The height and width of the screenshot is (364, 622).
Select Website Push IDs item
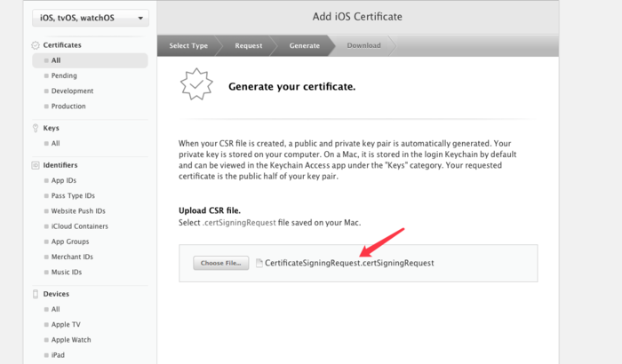point(78,211)
